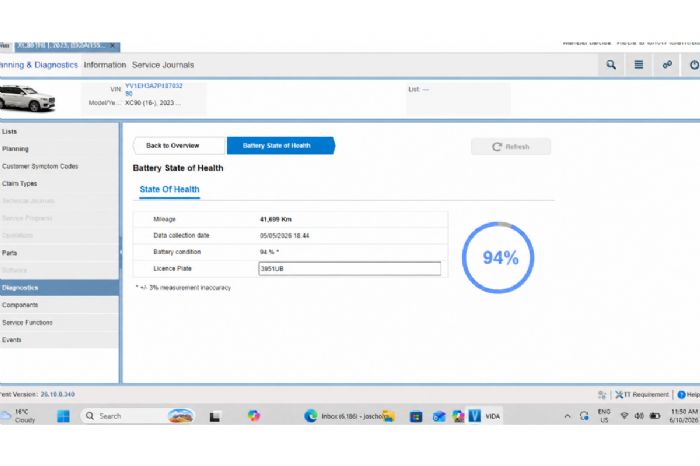Click the Licence Plate input field
Screen dimensions: 700x466
click(350, 268)
